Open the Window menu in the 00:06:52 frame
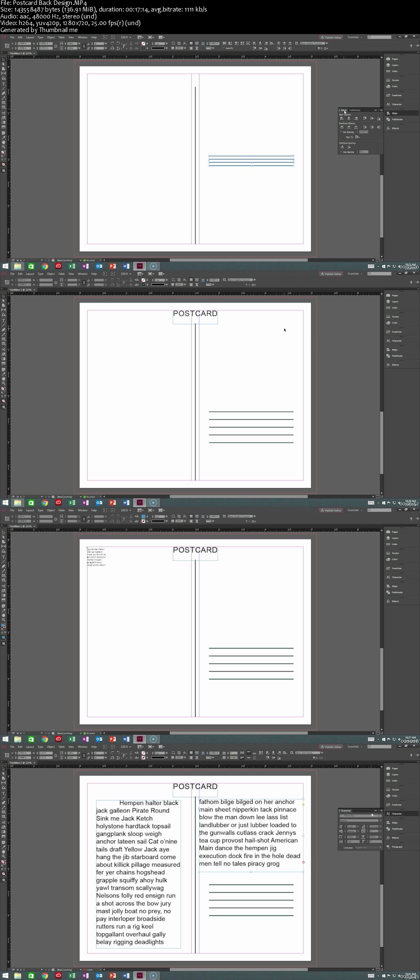This screenshot has width=420, height=980. click(x=82, y=274)
